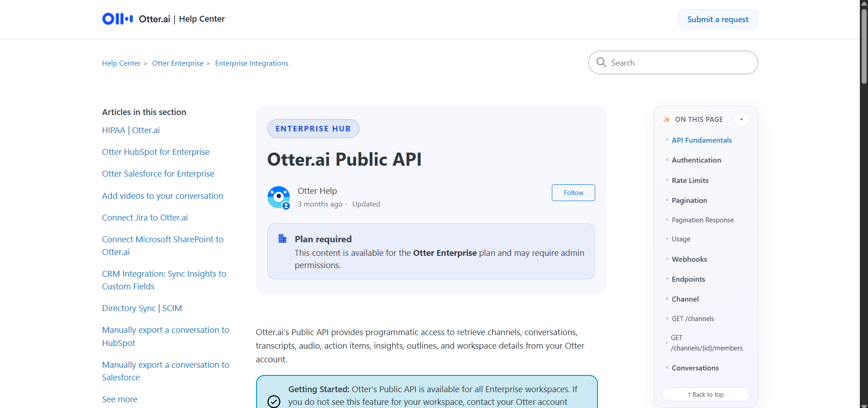Open Enterprise Integrations breadcrumb link
This screenshot has width=868, height=408.
point(252,63)
